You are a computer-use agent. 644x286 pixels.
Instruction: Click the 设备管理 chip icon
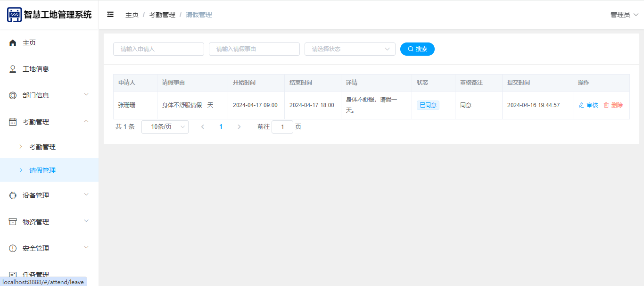(13, 195)
